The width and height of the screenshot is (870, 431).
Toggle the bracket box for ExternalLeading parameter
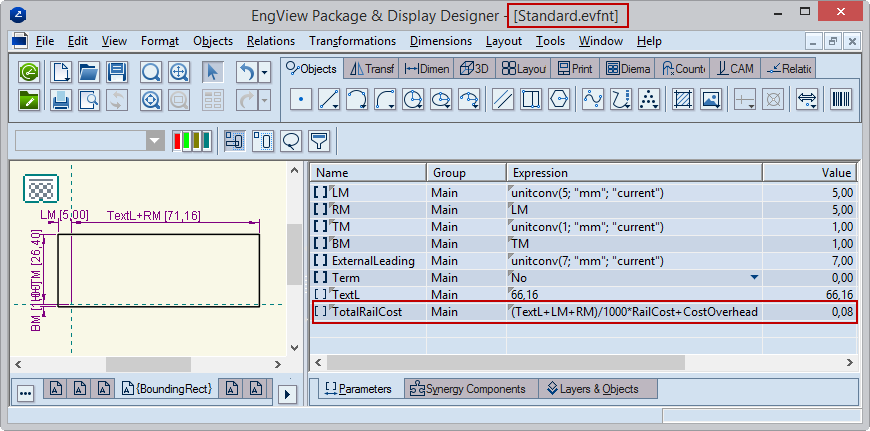click(320, 260)
